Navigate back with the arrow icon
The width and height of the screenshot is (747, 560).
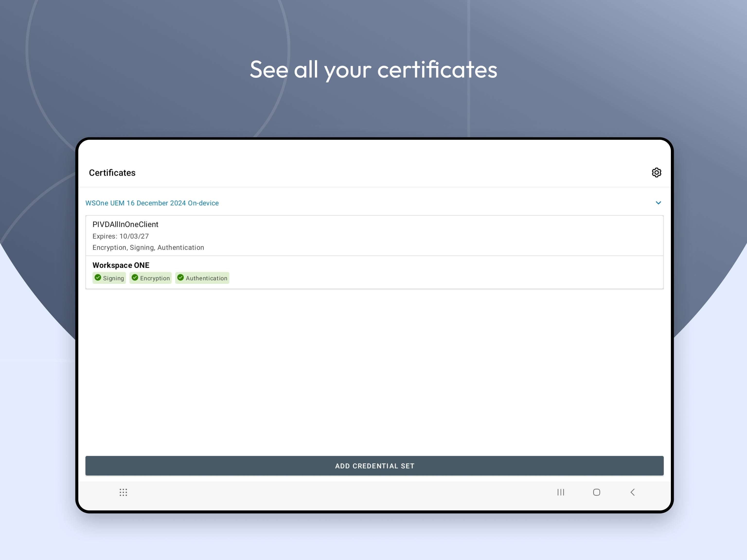[632, 492]
